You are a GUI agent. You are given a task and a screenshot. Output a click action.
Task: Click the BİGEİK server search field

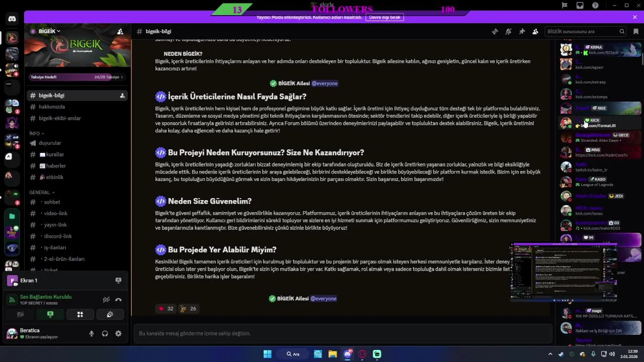586,31
